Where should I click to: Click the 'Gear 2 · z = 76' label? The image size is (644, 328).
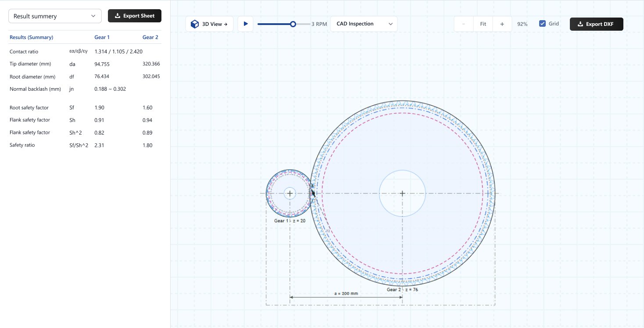(x=402, y=289)
